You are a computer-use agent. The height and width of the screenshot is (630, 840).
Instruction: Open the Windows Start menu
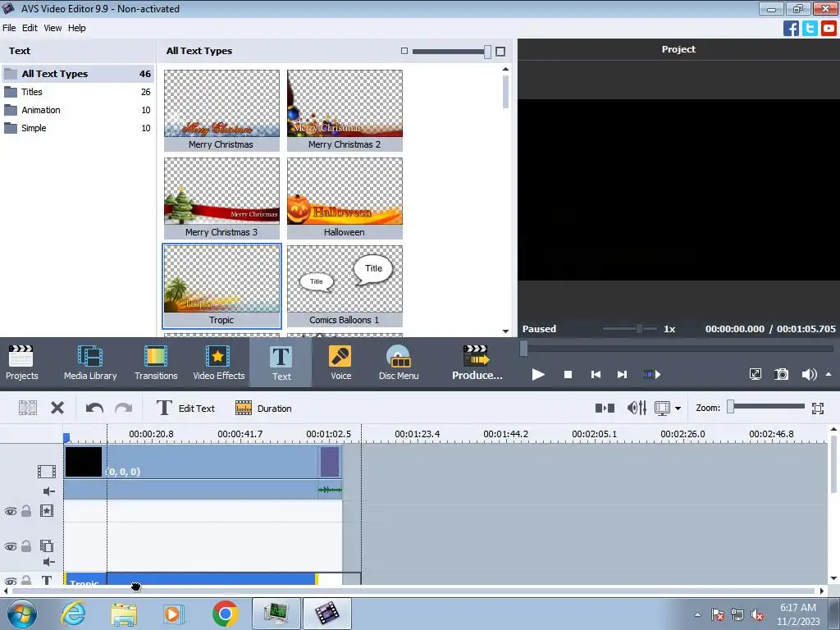point(21,614)
